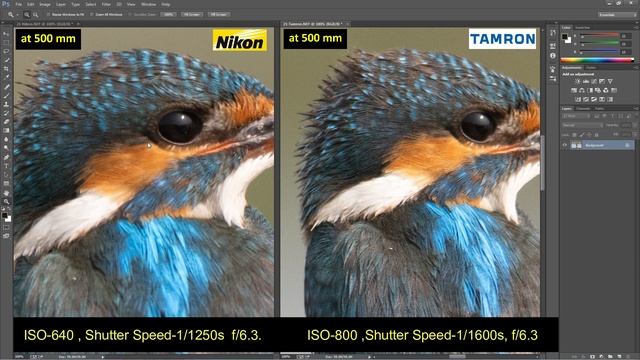Click the 100% zoom button
Screen dimensions: 640x360
168,14
